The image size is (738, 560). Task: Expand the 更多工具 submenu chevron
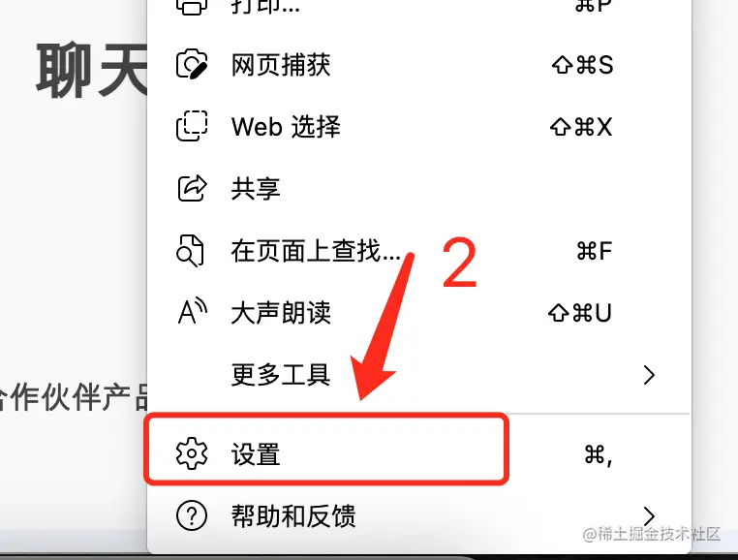click(x=649, y=375)
